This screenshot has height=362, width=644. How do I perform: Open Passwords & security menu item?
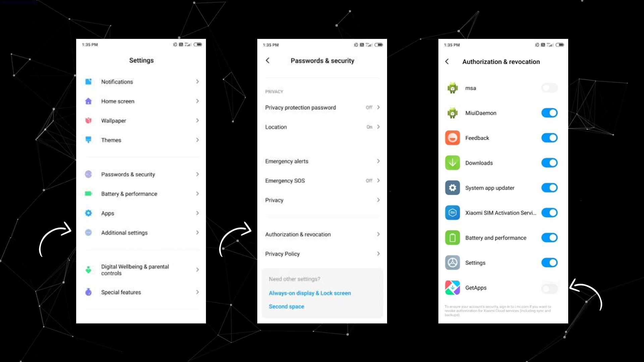pos(141,174)
